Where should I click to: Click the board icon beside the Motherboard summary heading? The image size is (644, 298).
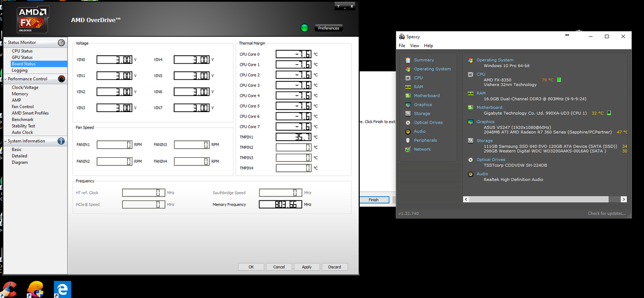coord(470,108)
